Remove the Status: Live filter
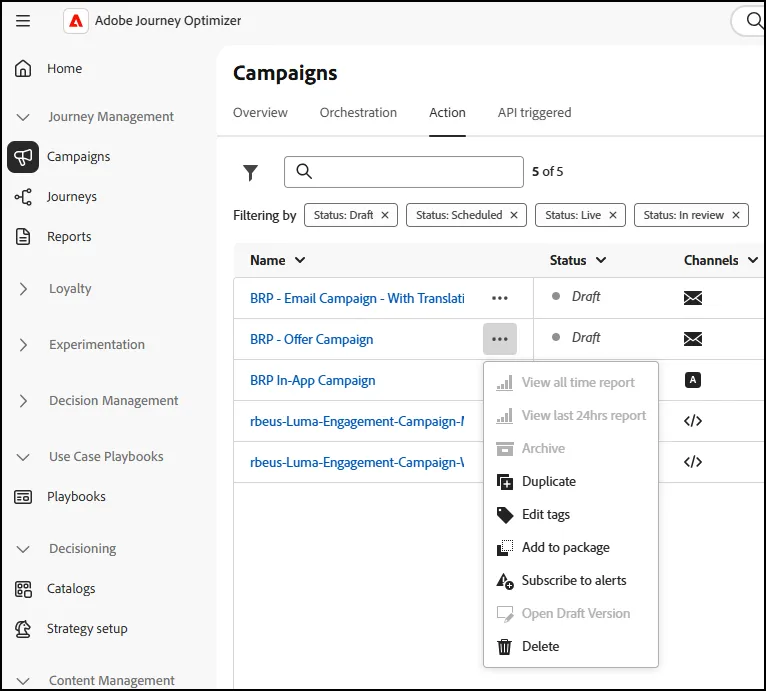The image size is (766, 691). [x=613, y=215]
